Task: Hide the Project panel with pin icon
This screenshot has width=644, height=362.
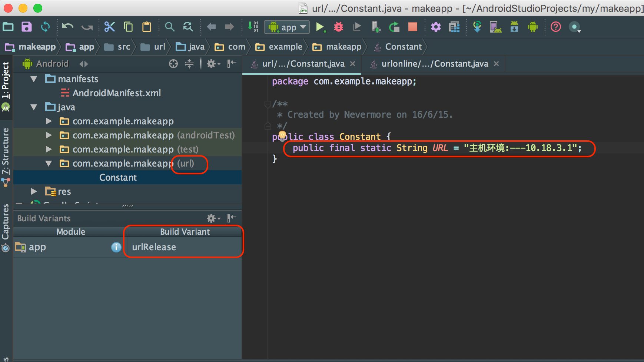Action: (x=232, y=64)
